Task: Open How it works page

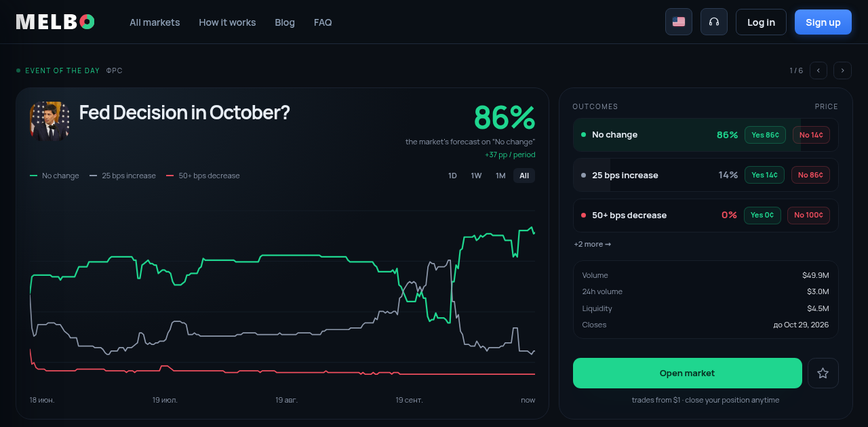Action: coord(227,22)
